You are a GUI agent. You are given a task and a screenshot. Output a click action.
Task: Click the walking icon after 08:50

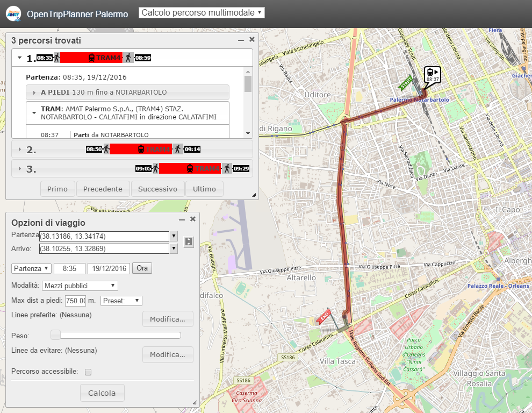pyautogui.click(x=106, y=149)
